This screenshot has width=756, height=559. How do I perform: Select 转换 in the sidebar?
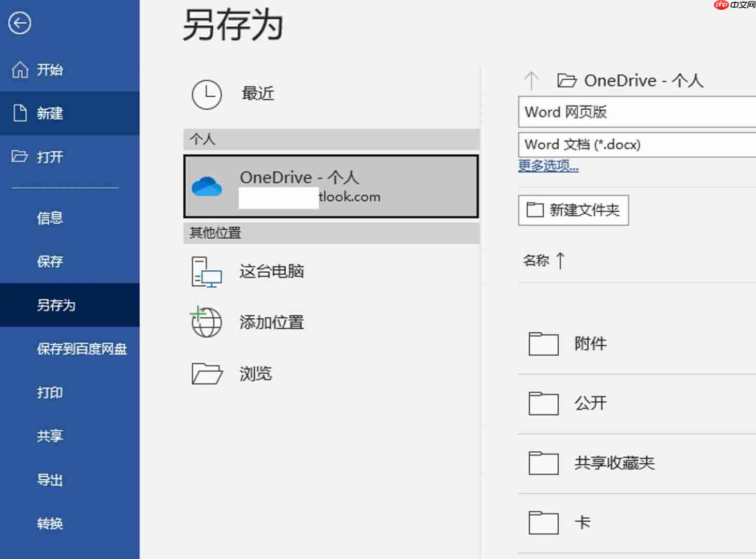click(70, 523)
